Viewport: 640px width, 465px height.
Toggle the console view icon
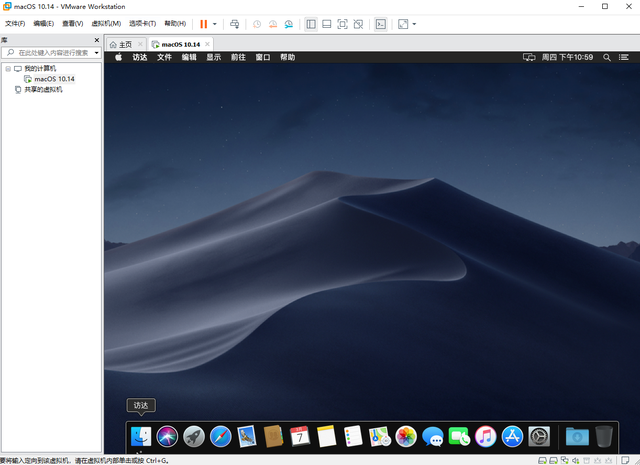[x=380, y=24]
